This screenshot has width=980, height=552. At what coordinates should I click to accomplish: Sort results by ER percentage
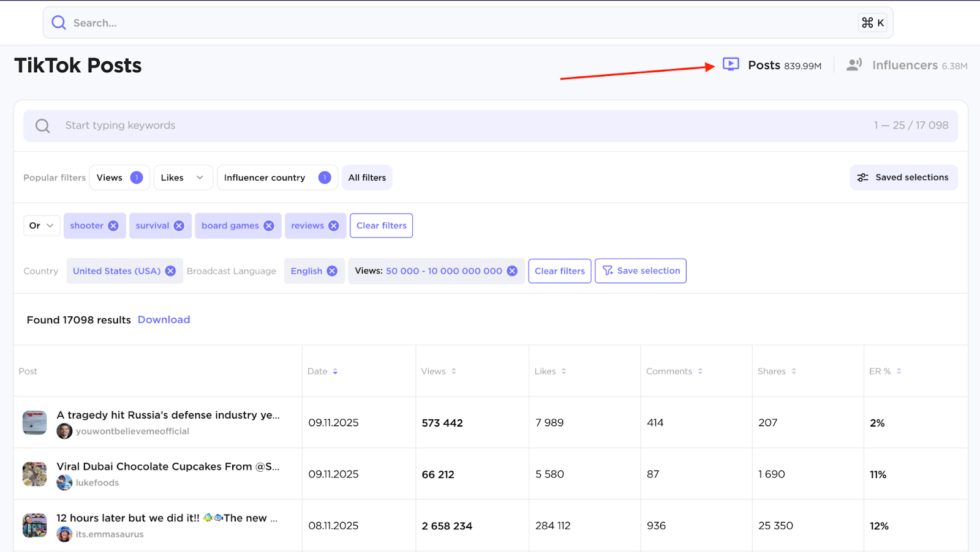coord(898,371)
